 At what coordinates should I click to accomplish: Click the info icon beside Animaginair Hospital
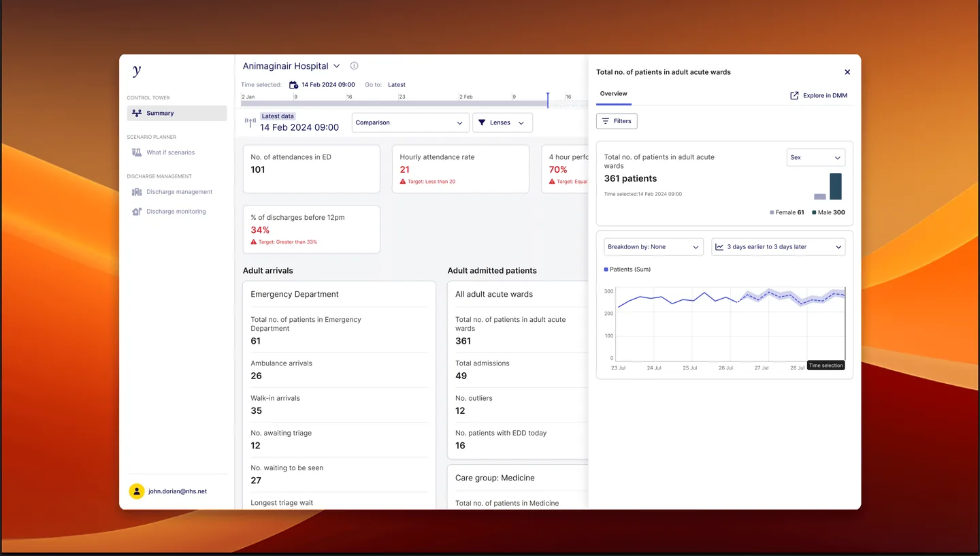354,66
